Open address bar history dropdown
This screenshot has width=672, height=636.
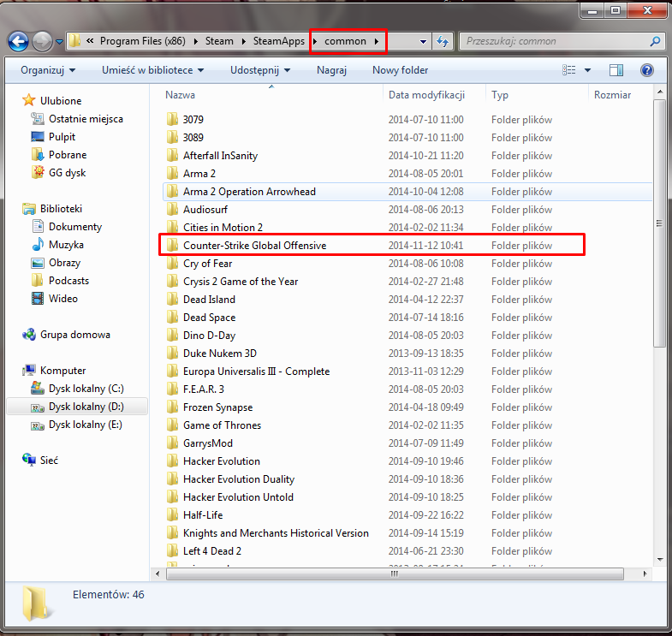423,42
